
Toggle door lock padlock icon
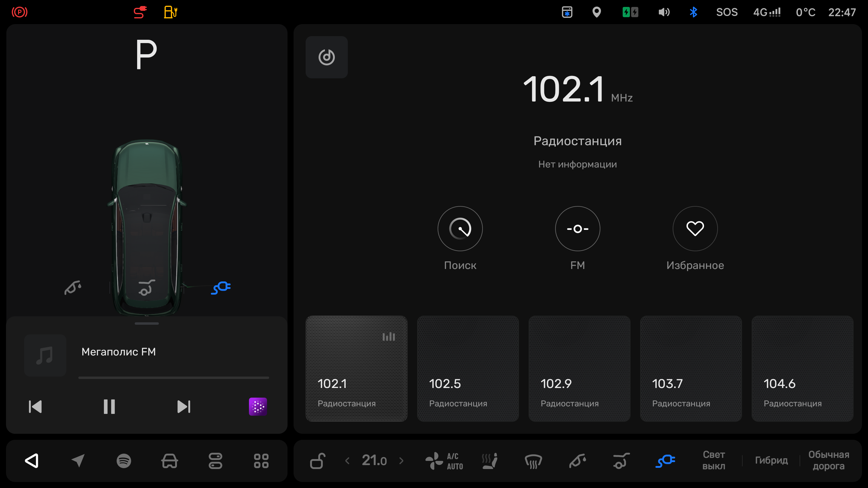[317, 461]
